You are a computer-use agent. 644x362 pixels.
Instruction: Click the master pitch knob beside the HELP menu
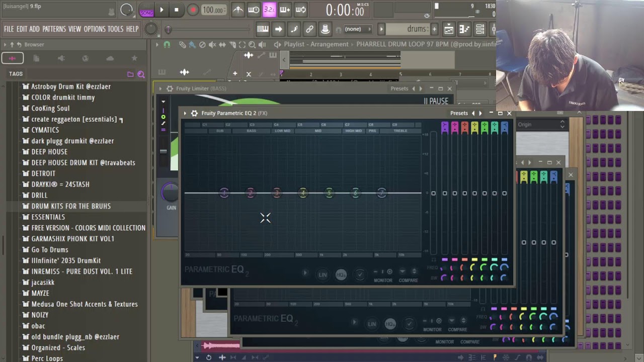pos(151,29)
